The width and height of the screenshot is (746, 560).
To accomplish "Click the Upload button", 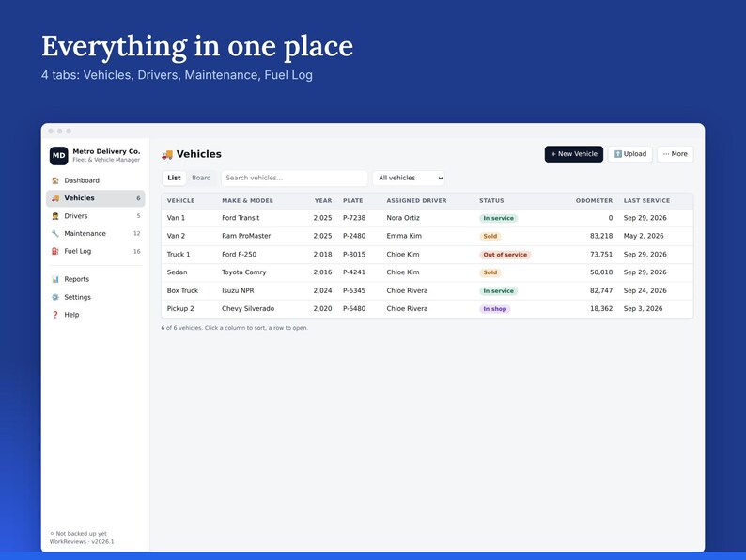I will coord(629,154).
